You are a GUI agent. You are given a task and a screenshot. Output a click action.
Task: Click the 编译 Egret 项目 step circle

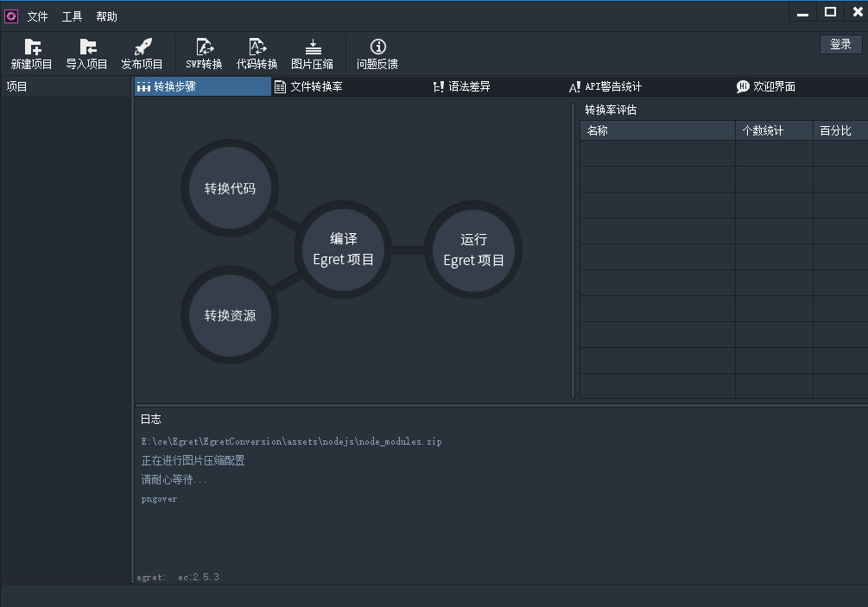343,250
